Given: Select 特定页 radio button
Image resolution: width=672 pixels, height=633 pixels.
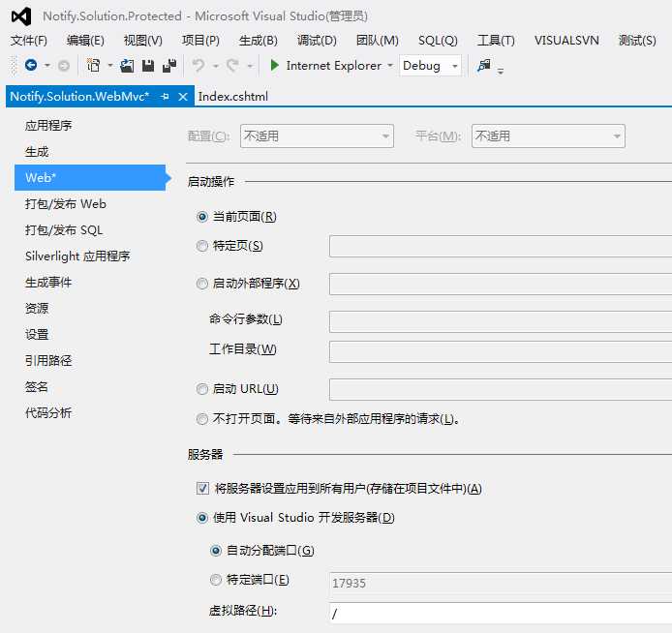Looking at the screenshot, I should pos(202,246).
